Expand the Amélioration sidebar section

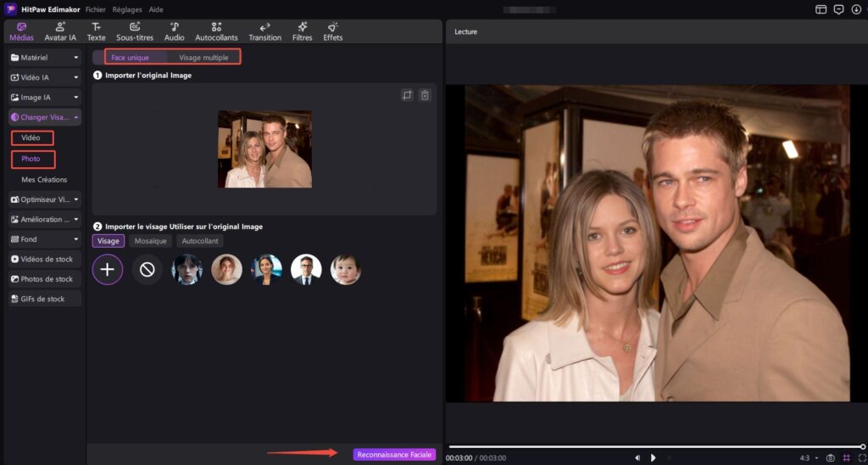pos(45,220)
